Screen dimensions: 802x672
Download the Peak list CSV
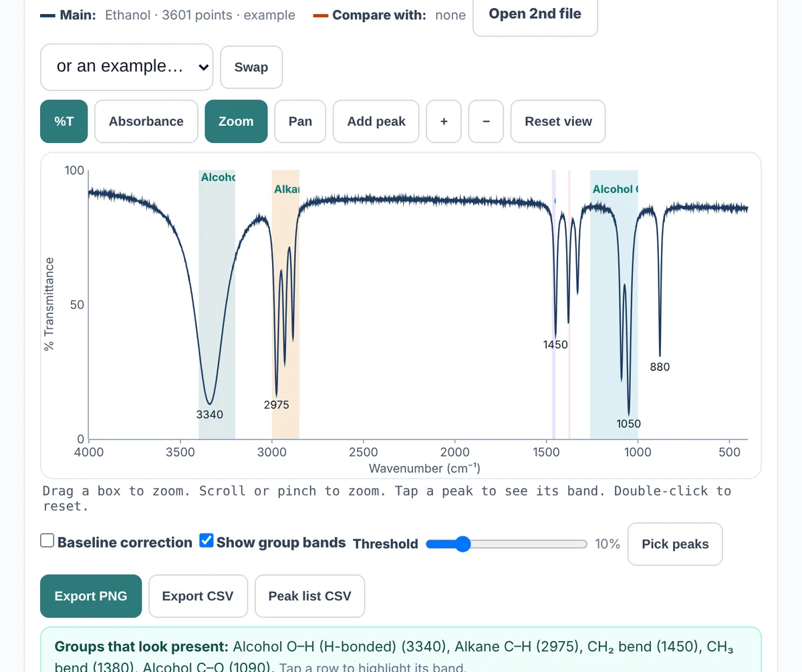309,596
